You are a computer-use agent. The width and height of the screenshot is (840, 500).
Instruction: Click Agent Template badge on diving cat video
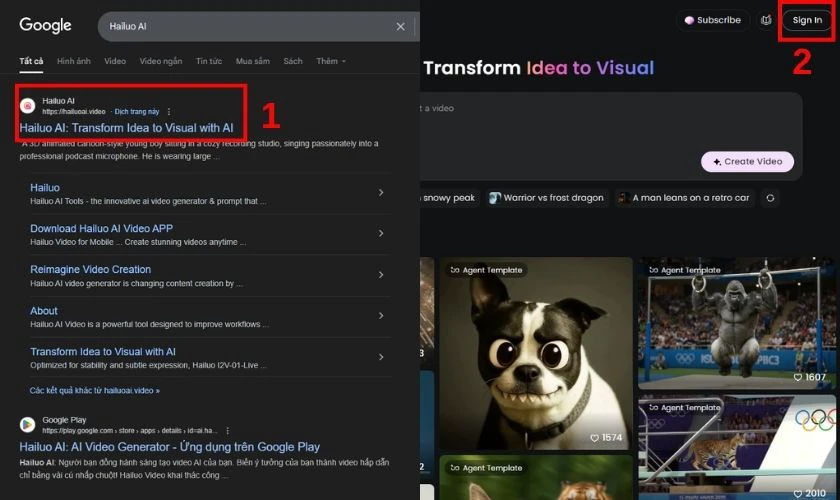point(685,408)
